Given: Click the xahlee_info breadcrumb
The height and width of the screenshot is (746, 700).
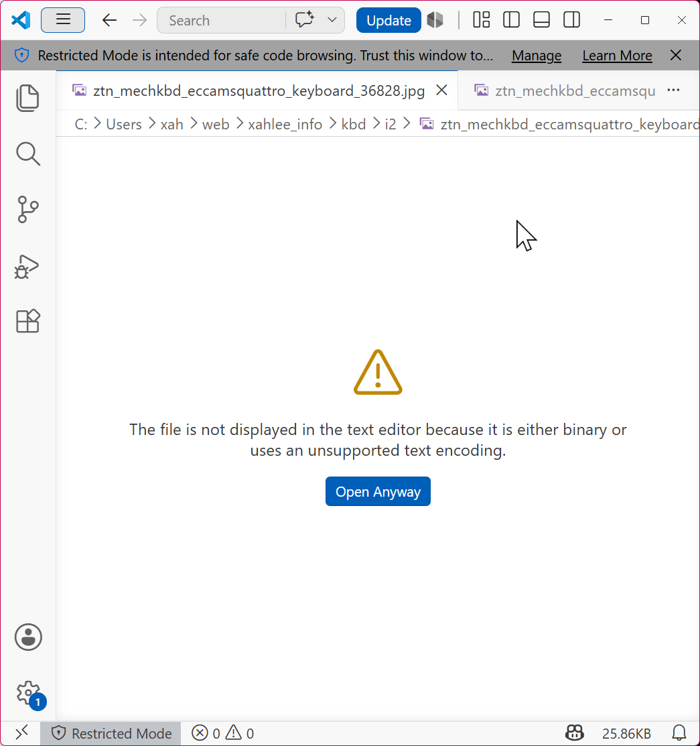Looking at the screenshot, I should (285, 124).
